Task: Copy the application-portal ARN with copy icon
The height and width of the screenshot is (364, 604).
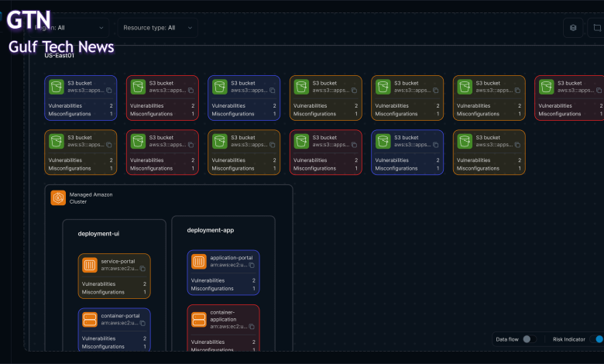Action: click(x=252, y=266)
